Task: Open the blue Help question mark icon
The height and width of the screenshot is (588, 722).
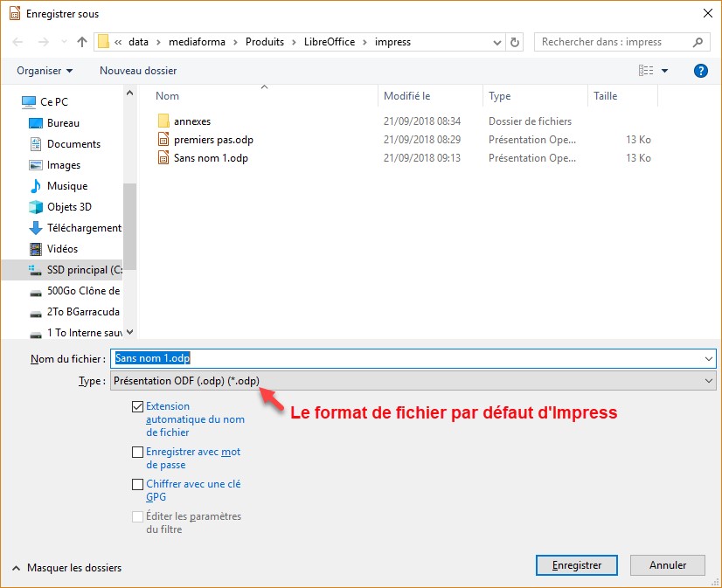Action: tap(700, 71)
